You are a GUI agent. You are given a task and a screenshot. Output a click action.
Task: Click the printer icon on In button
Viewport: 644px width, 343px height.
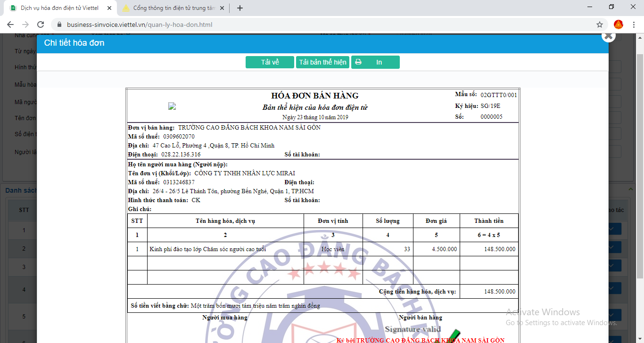click(358, 62)
